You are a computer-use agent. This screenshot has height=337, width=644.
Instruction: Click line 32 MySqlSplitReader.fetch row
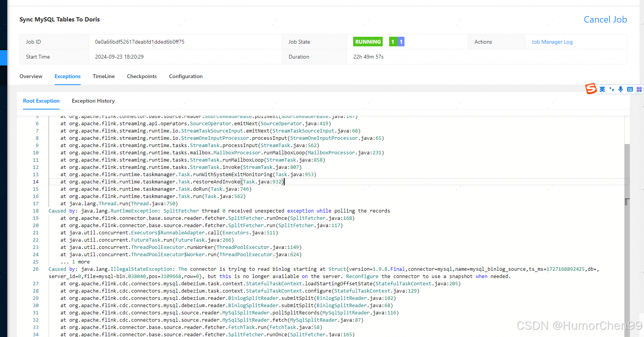point(212,320)
